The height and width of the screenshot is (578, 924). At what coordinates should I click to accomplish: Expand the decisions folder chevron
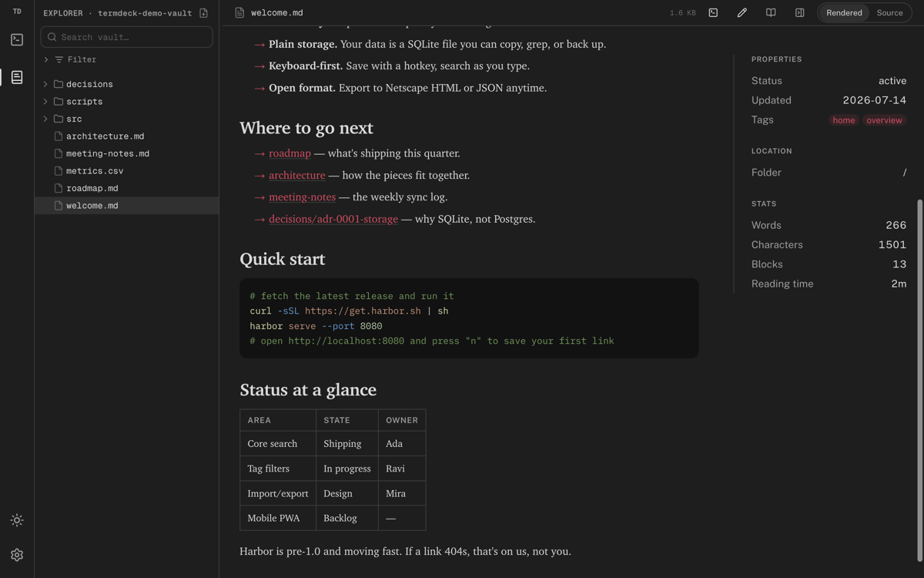click(45, 84)
